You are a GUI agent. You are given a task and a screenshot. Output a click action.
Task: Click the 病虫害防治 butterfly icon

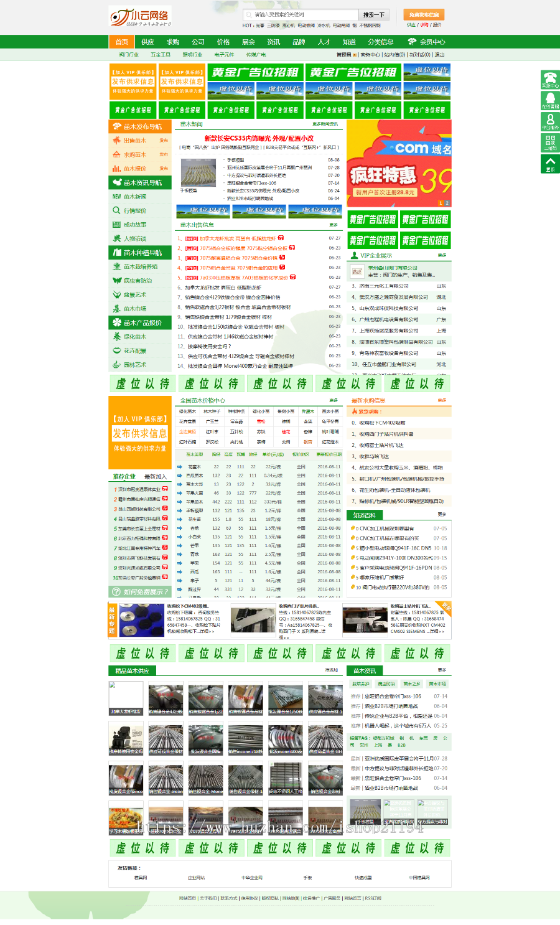116,280
